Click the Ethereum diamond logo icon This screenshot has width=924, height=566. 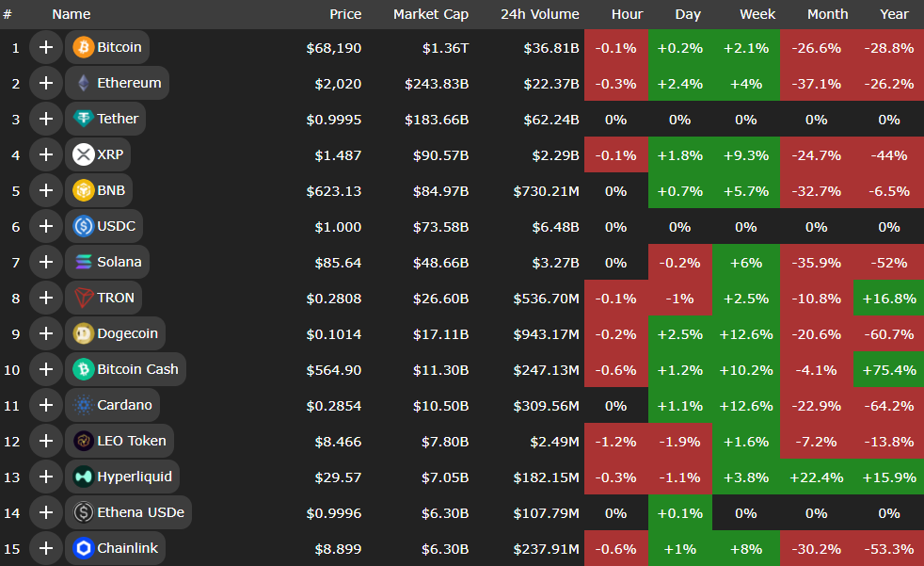click(83, 83)
